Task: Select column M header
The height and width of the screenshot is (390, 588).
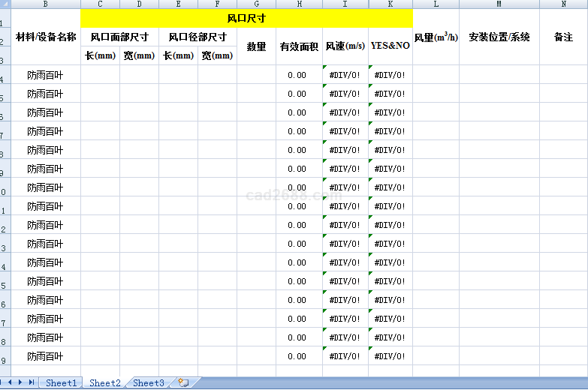Action: [499, 4]
